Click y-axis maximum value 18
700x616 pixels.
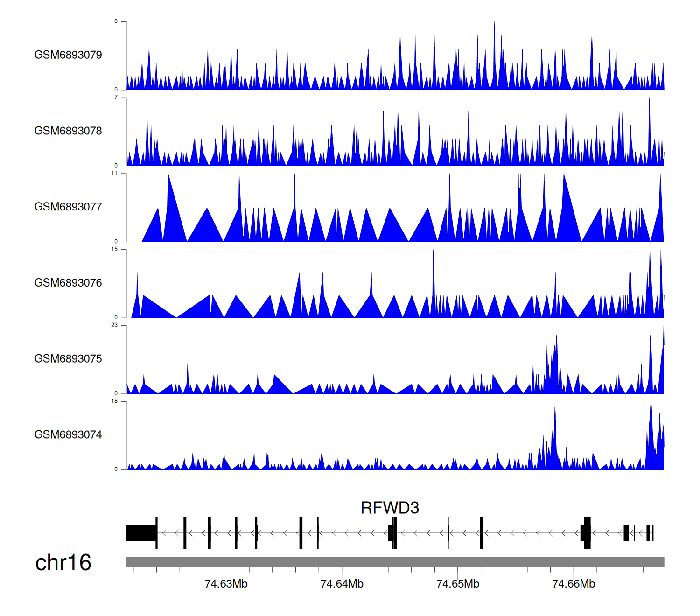coord(114,401)
